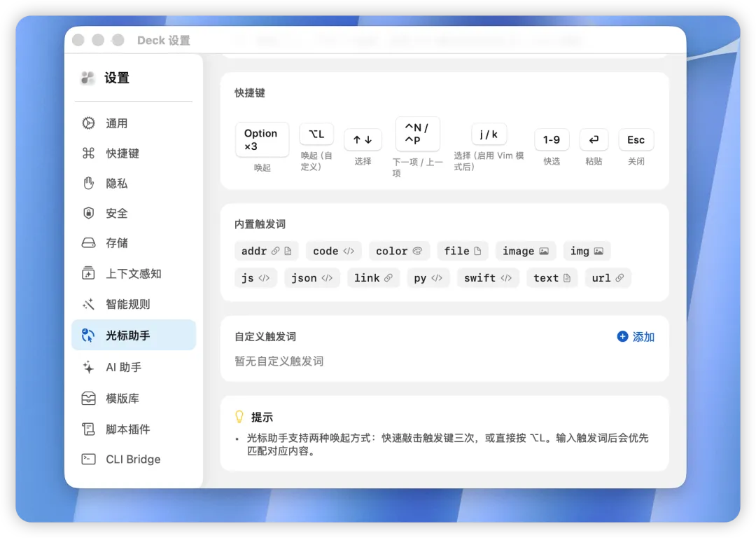Image resolution: width=756 pixels, height=538 pixels.
Task: Click the ⌥L custom wake shortcut key
Action: tap(316, 134)
